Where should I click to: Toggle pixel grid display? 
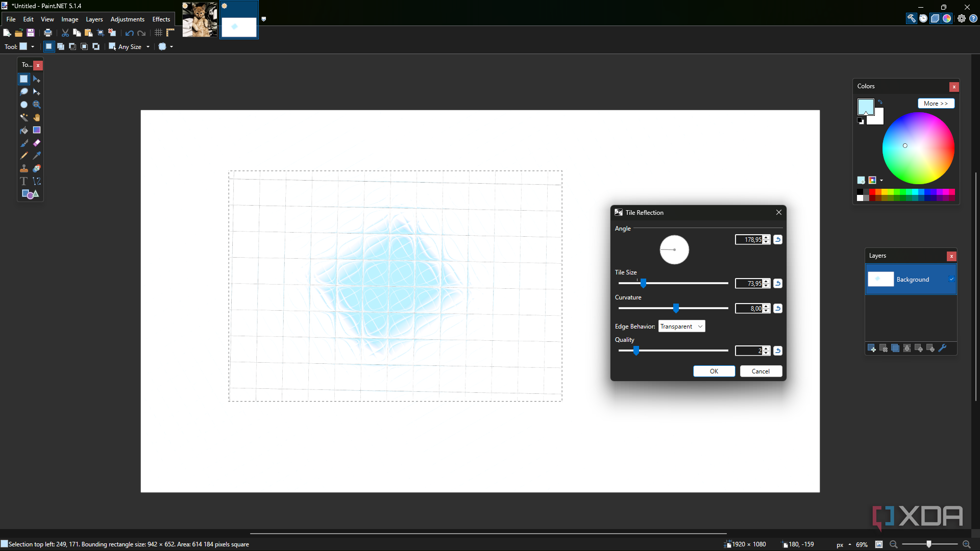[x=159, y=33]
